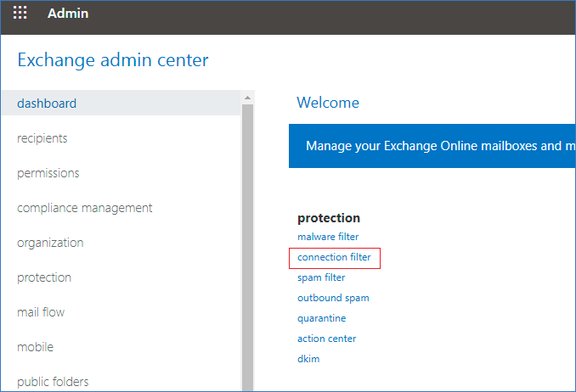Open the dkim link
This screenshot has height=392, width=576.
click(x=308, y=359)
